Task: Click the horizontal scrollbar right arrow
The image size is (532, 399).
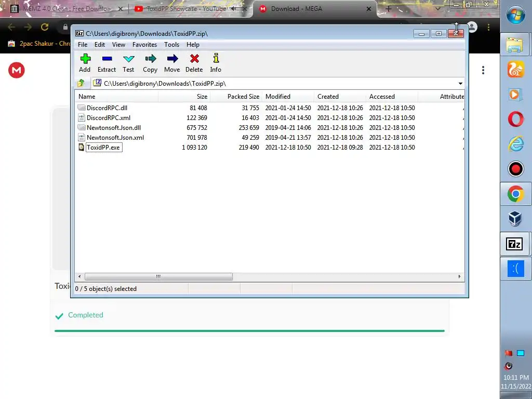Action: 459,276
